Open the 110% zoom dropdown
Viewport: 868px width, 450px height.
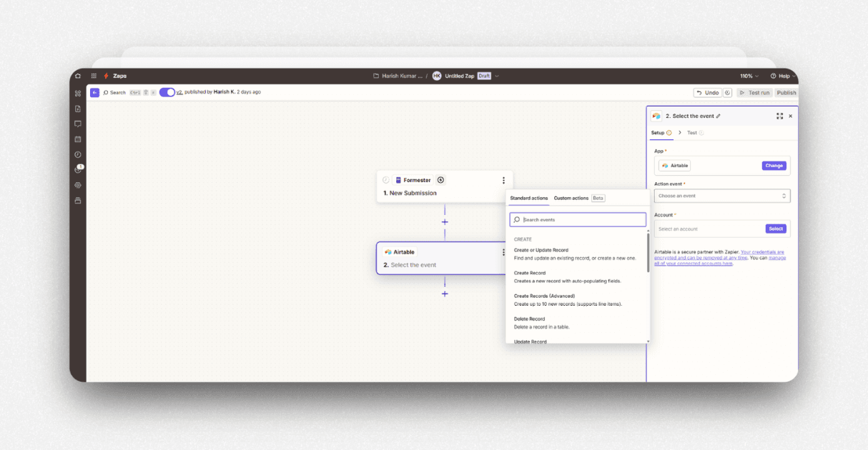pos(749,76)
